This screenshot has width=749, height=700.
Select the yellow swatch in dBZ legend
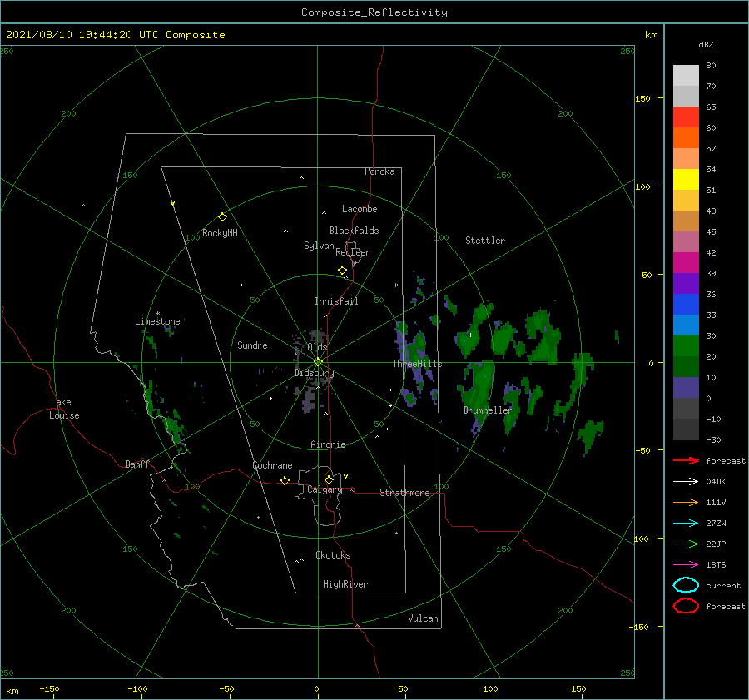(686, 179)
